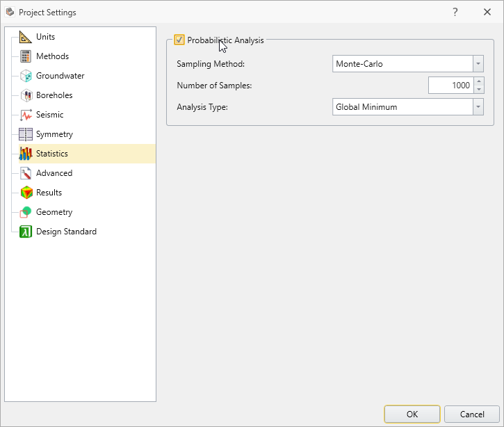Increase Number of Samples with up arrow
504x427 pixels.
click(479, 81)
